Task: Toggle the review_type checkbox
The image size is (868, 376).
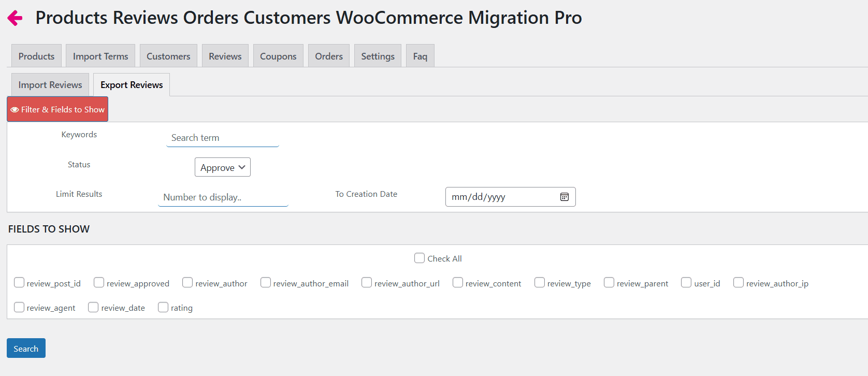Action: [540, 282]
